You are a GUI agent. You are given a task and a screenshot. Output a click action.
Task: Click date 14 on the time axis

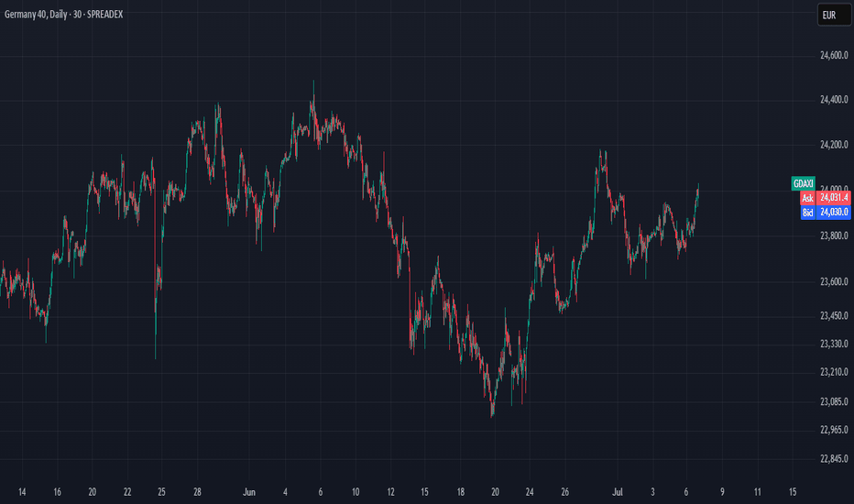(22, 492)
